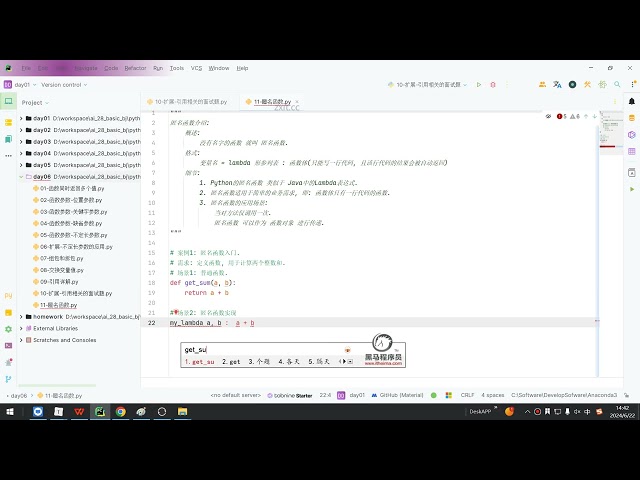This screenshot has width=640, height=480.
Task: Open Search Everywhere magnifier
Action: [x=617, y=84]
